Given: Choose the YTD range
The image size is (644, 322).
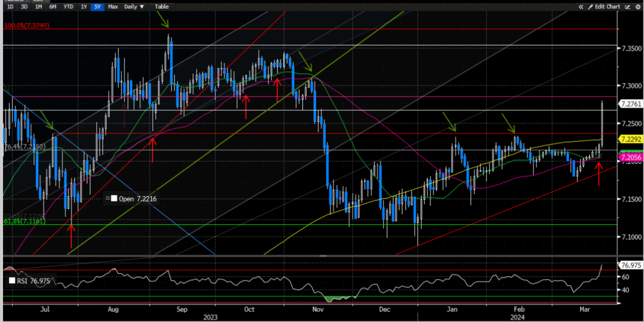Looking at the screenshot, I should click(69, 7).
